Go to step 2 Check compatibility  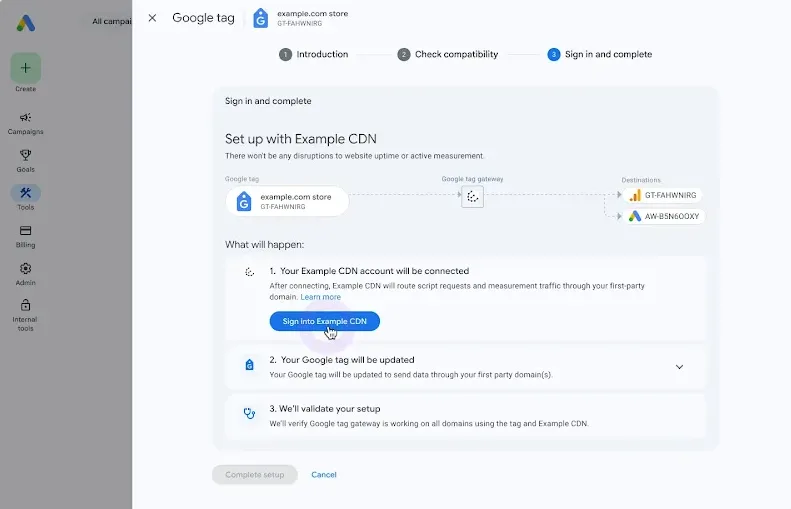[448, 54]
